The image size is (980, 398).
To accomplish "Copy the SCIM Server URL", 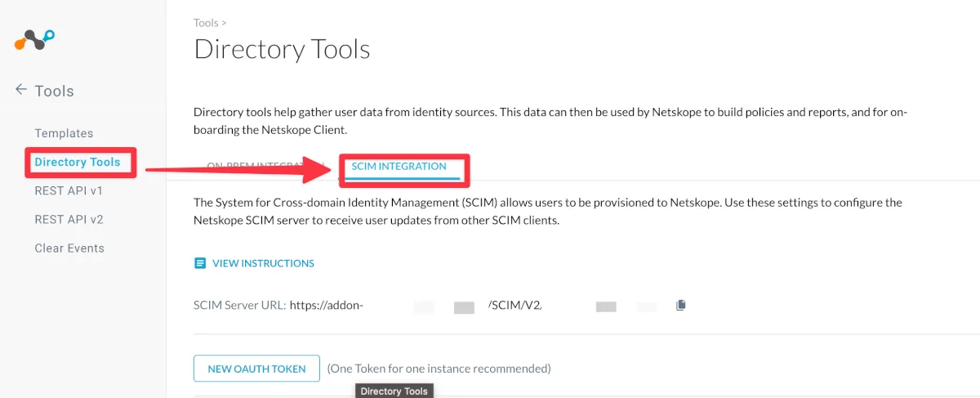I will point(681,306).
